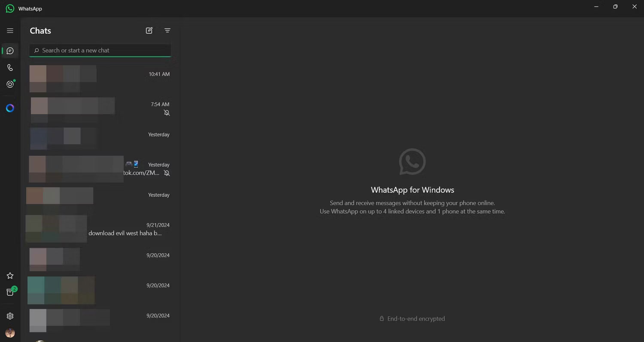Image resolution: width=644 pixels, height=342 pixels.
Task: Click the search or start new chat field
Action: pyautogui.click(x=100, y=51)
